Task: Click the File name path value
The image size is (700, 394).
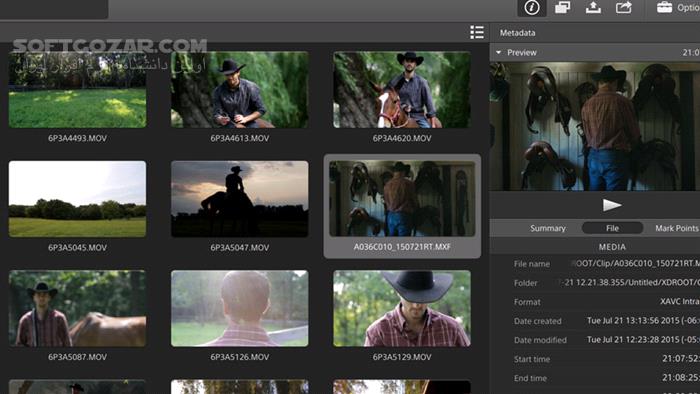Action: point(635,263)
